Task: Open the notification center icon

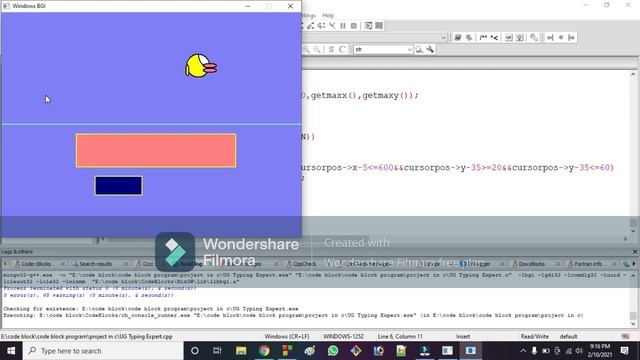Action: (x=624, y=351)
